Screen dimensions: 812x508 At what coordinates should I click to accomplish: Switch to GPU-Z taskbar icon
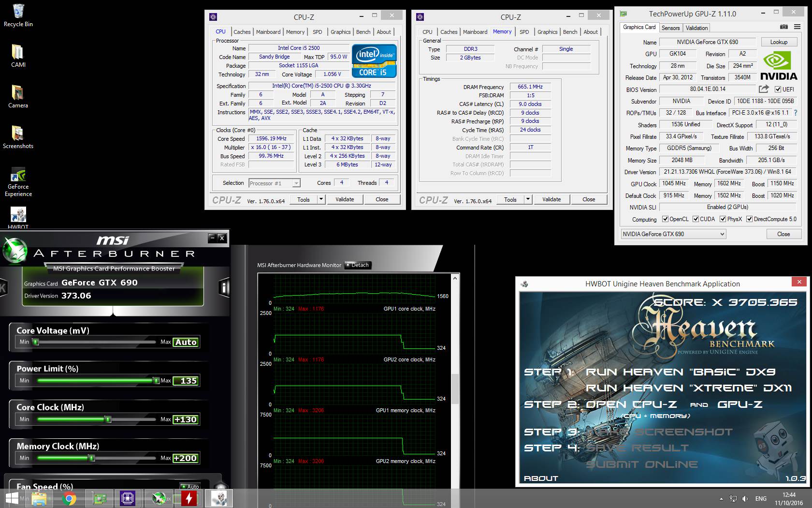point(99,498)
